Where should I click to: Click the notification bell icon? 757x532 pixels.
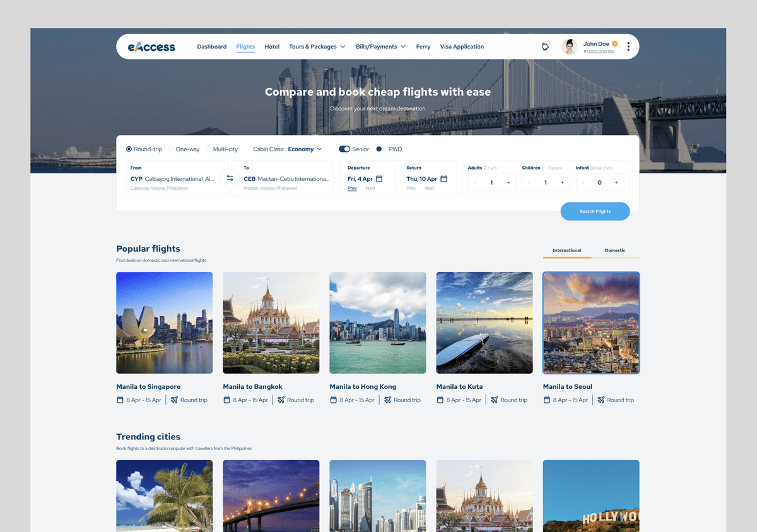coord(546,47)
